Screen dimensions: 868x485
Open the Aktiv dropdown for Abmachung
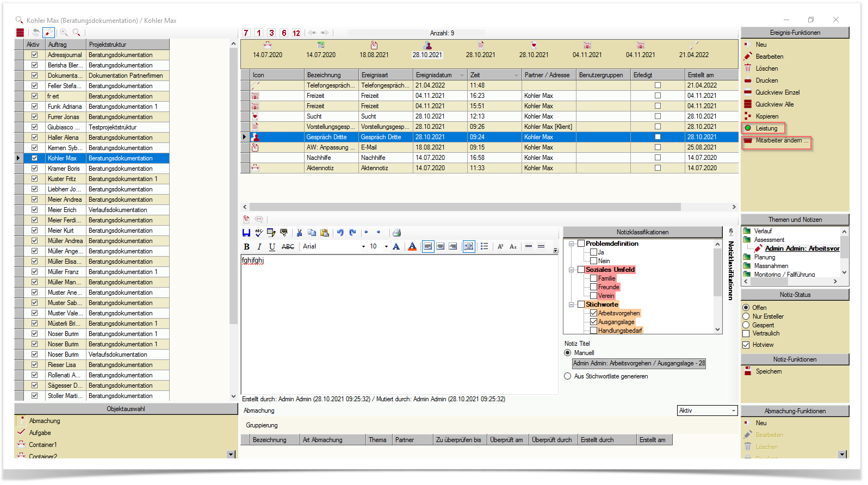tap(733, 411)
